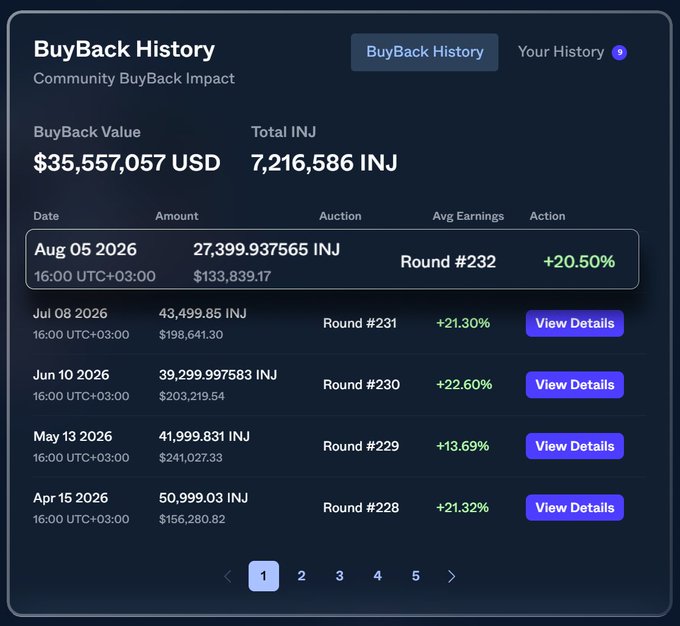Click Round #229 auction label
This screenshot has height=626, width=680.
tap(361, 446)
